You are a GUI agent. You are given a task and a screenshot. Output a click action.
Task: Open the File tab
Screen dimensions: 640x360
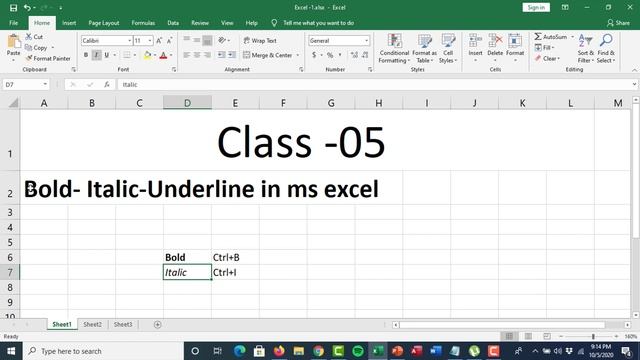(x=13, y=23)
